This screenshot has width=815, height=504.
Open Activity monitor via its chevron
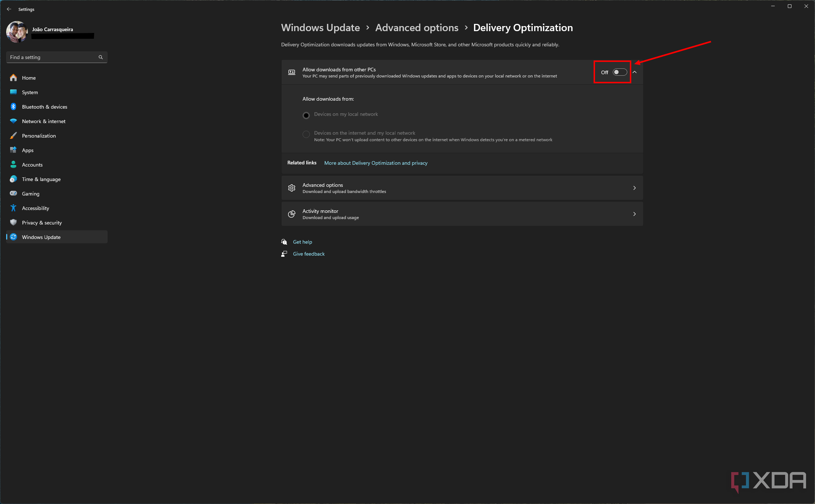(635, 214)
